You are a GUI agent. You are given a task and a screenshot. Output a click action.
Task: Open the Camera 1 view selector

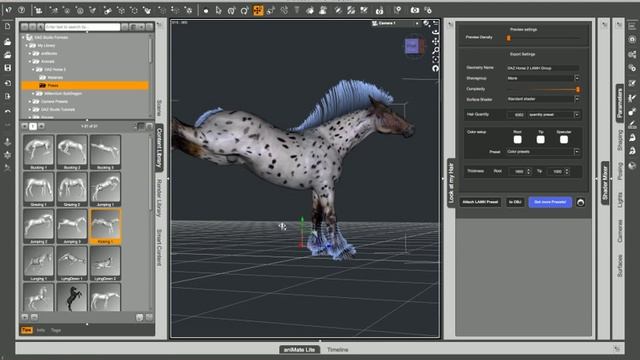395,23
